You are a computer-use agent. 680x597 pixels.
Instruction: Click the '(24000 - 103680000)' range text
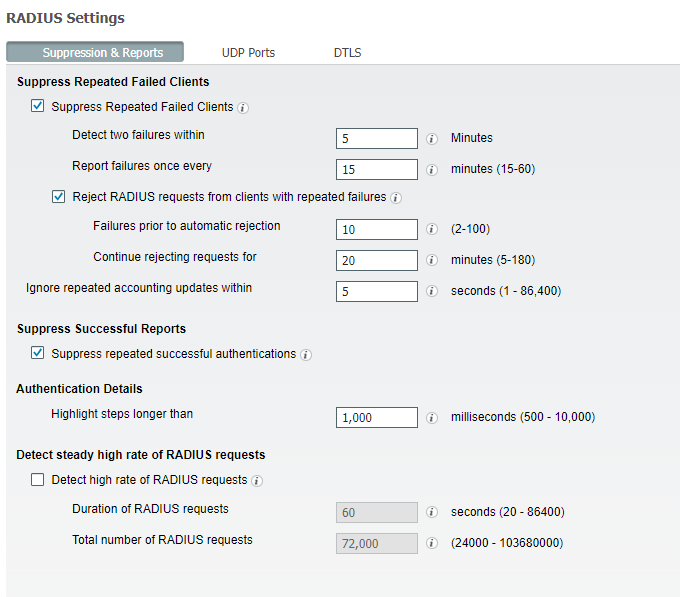pos(507,543)
